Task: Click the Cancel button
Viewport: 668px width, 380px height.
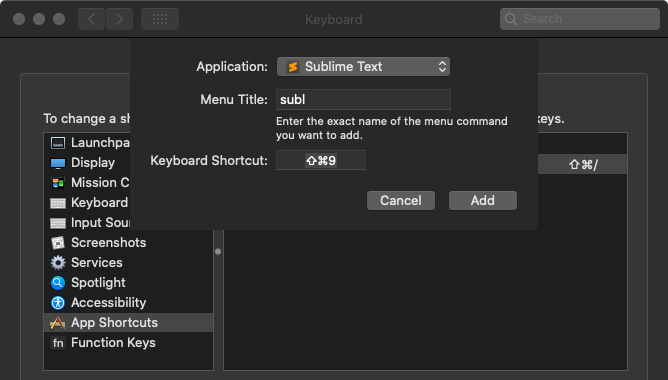Action: (x=401, y=201)
